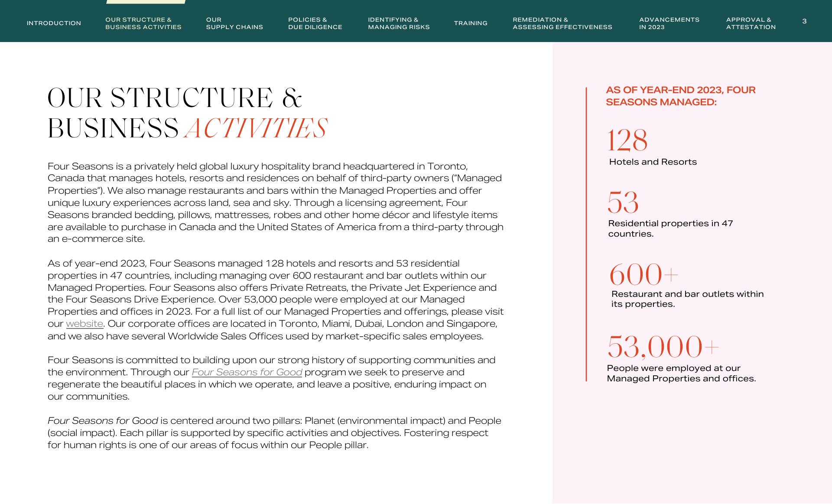Click the page number 3
This screenshot has width=832, height=504.
click(x=804, y=21)
